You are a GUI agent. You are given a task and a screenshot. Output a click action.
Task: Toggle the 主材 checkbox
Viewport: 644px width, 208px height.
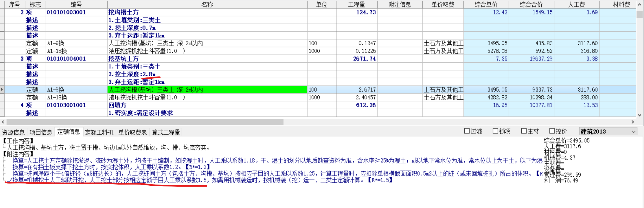(524, 131)
